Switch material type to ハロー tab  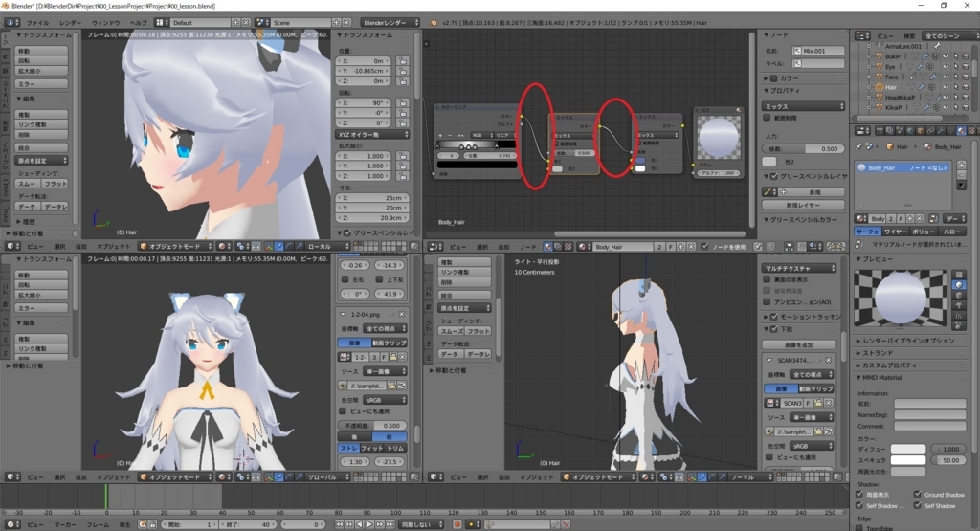click(952, 232)
